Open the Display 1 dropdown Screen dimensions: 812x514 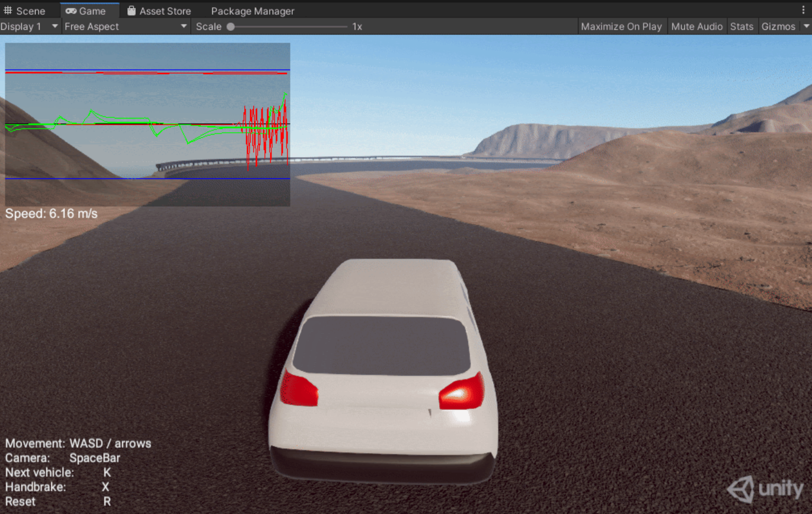click(x=30, y=27)
